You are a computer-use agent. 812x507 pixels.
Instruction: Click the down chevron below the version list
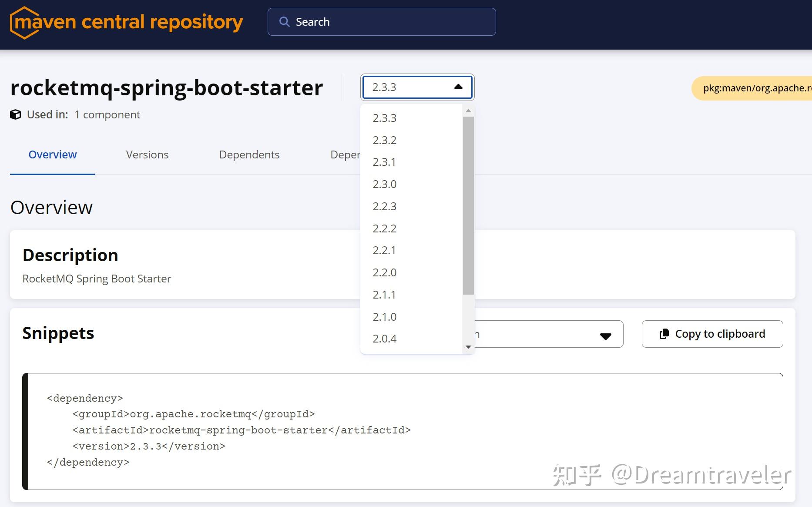click(x=468, y=347)
